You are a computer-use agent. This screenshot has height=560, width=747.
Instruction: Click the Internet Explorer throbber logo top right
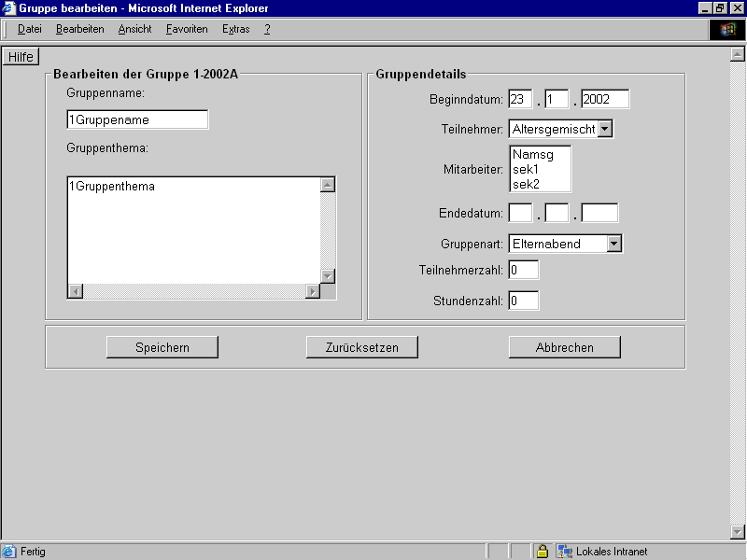727,29
